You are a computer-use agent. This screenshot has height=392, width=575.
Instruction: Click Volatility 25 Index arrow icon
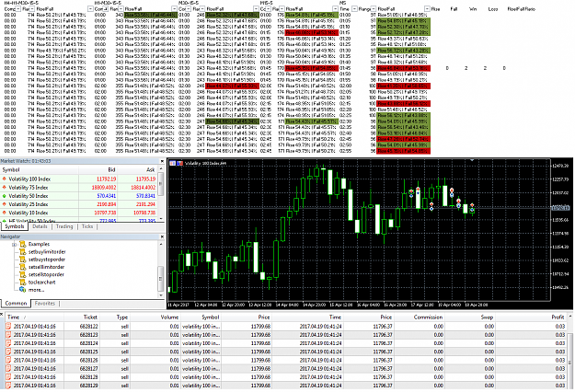(x=5, y=204)
